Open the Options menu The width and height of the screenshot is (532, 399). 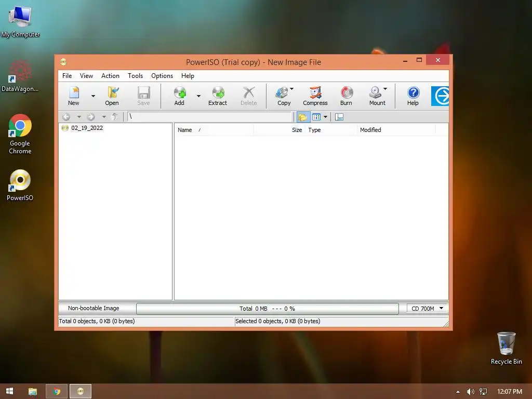coord(162,76)
